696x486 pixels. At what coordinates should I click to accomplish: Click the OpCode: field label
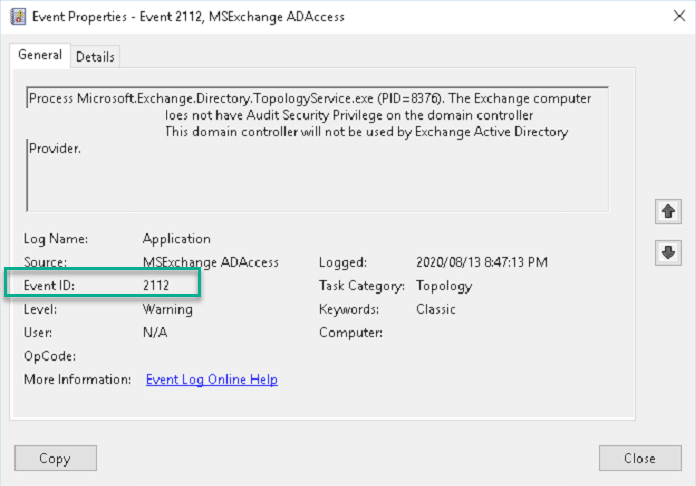coord(50,356)
